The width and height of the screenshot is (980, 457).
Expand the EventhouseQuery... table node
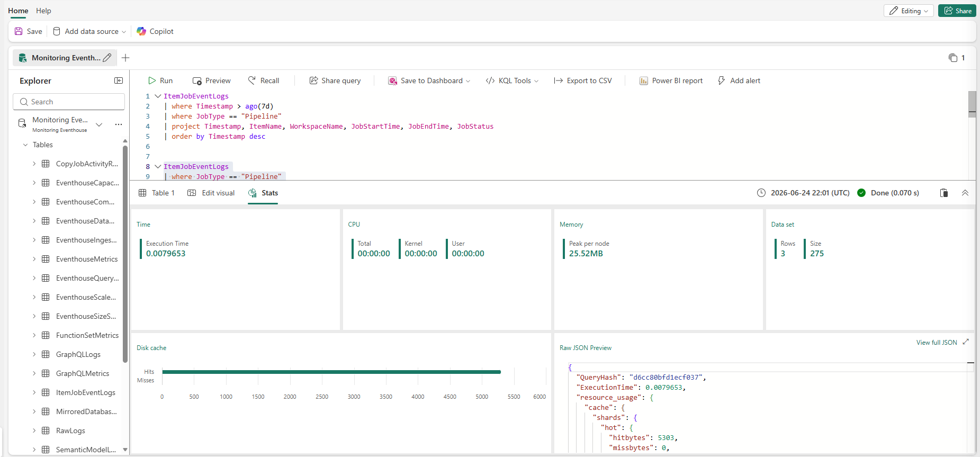pyautogui.click(x=34, y=278)
